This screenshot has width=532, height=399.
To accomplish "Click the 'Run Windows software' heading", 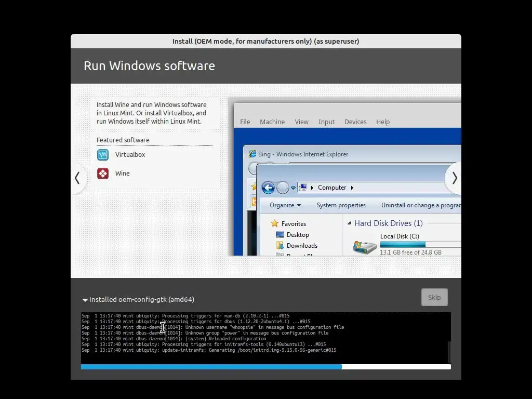I will [149, 66].
